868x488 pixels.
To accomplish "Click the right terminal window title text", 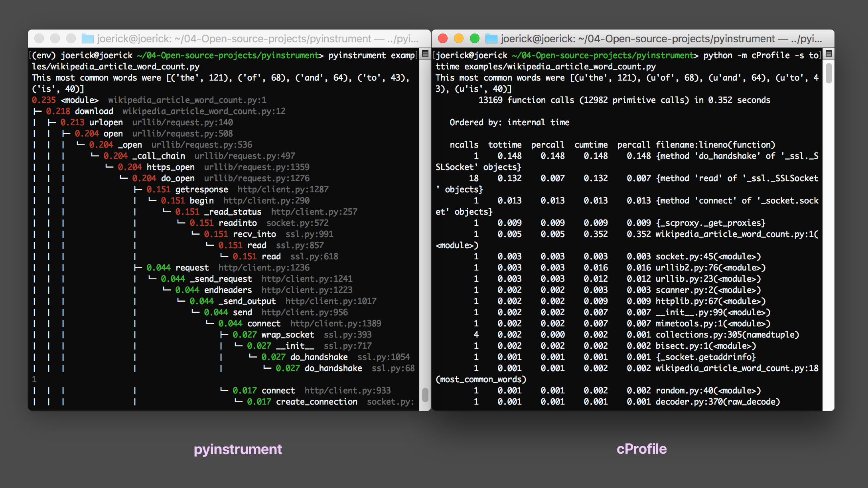I will tap(661, 39).
